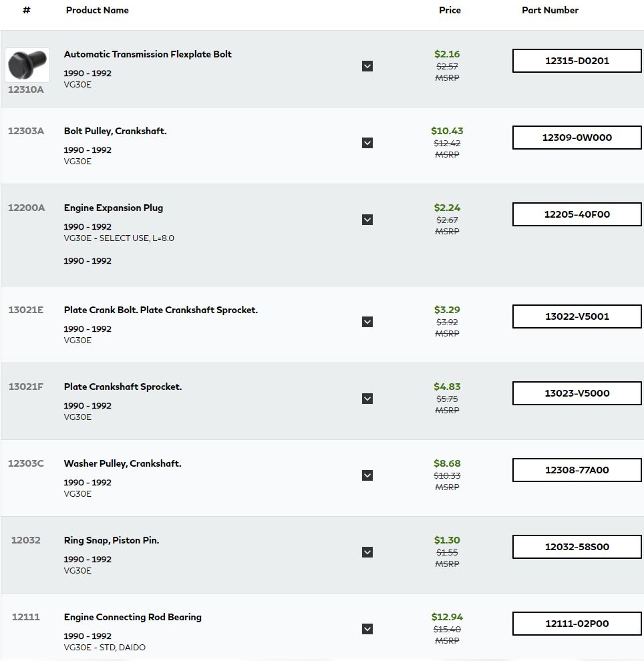Select part number 13022-V5001
The width and height of the screenshot is (644, 661).
(577, 316)
